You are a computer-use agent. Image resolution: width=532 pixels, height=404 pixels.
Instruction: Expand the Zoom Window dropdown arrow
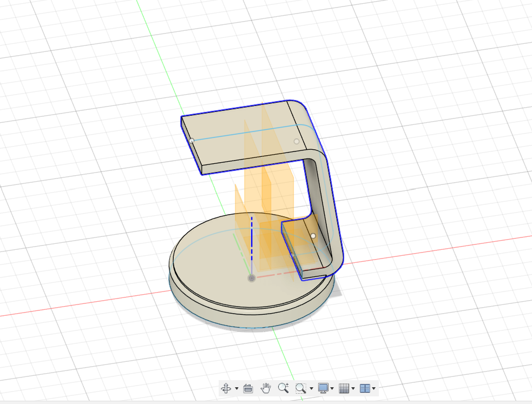[x=312, y=388]
